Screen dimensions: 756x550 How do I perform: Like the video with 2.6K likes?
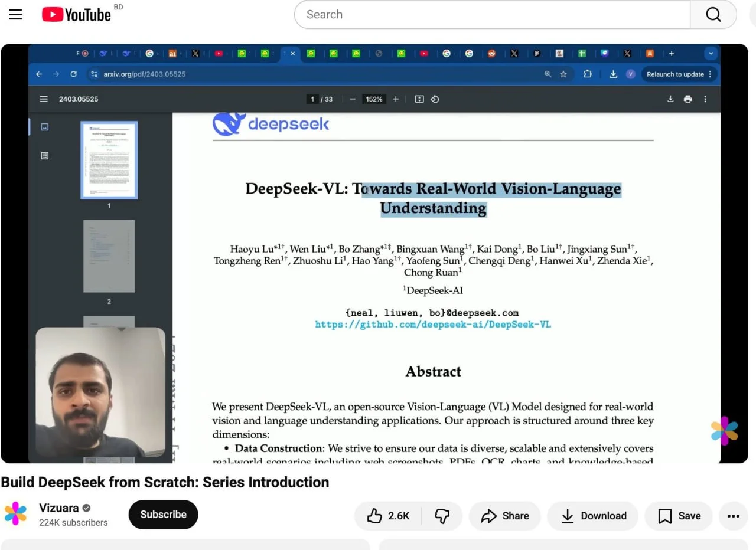tap(388, 516)
